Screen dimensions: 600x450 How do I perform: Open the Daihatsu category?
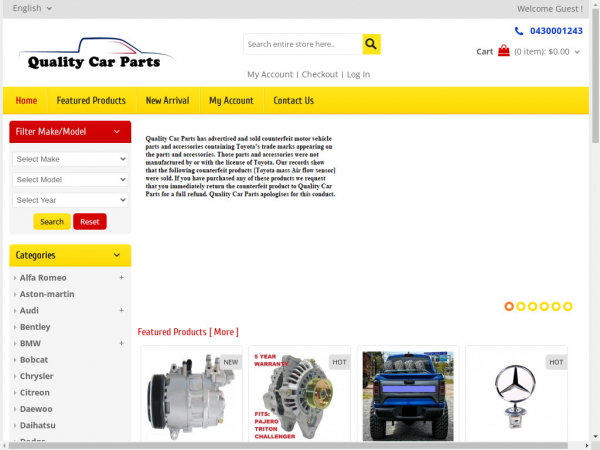(x=38, y=425)
